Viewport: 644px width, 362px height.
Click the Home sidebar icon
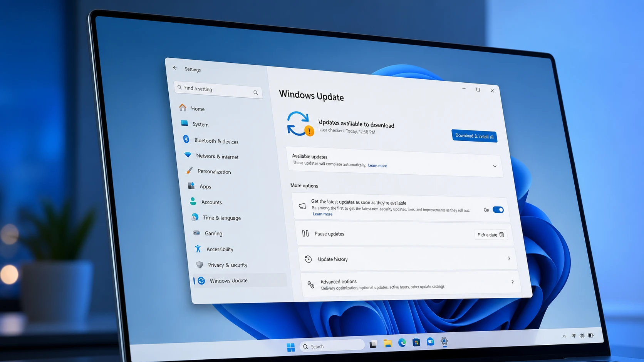[183, 108]
